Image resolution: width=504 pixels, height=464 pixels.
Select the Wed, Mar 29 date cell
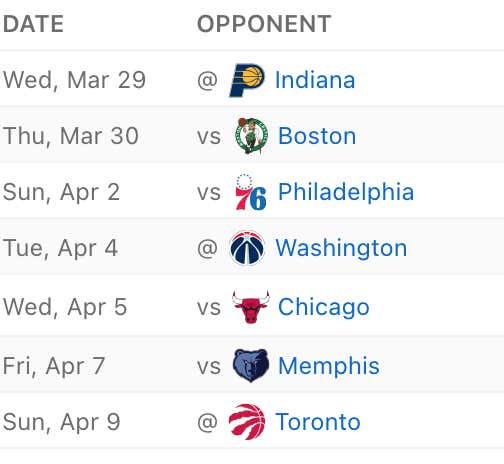74,80
